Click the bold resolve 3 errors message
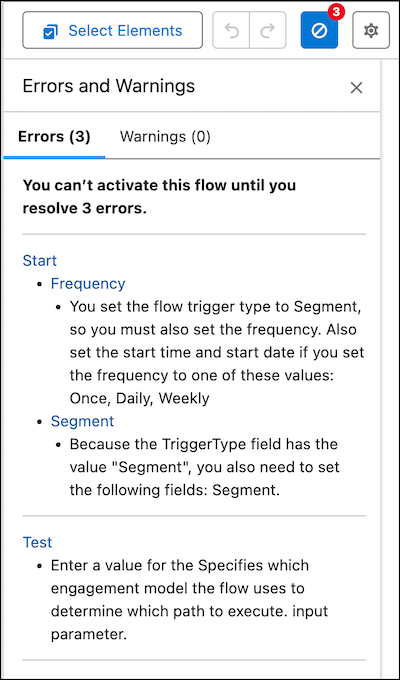 point(159,197)
